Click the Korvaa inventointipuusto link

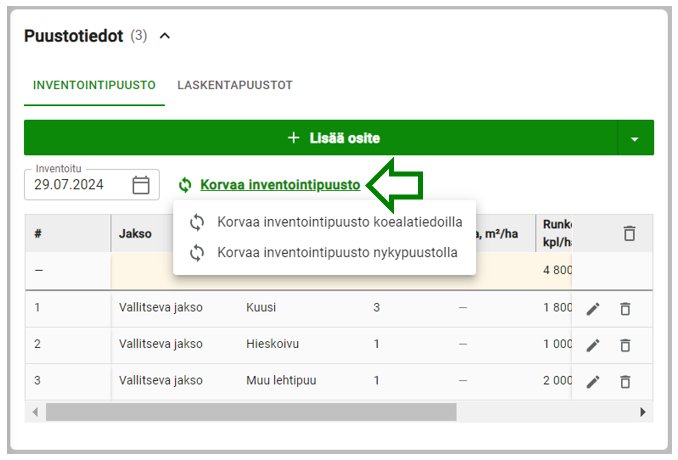280,185
